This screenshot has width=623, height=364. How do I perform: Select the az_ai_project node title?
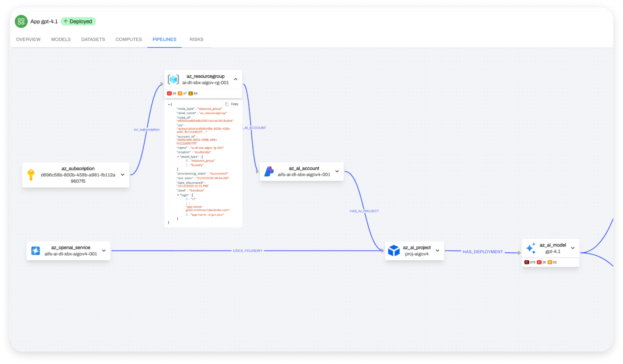click(417, 248)
